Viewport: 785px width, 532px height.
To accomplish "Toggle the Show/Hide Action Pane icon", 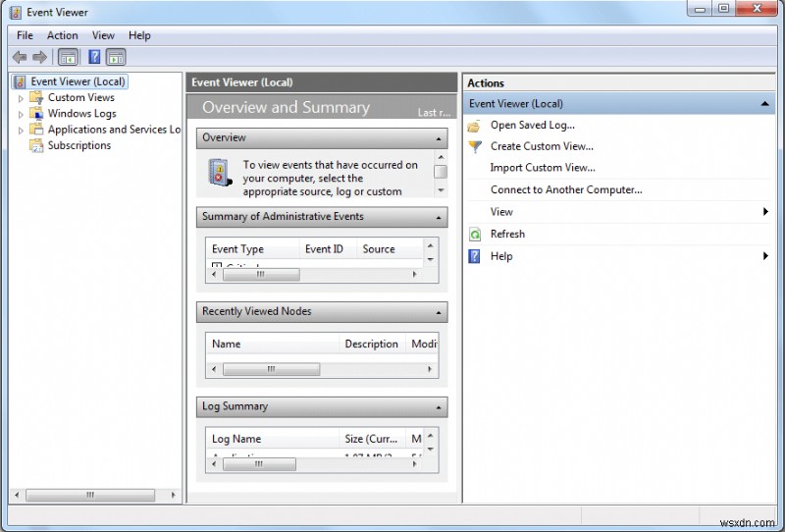I will (116, 57).
